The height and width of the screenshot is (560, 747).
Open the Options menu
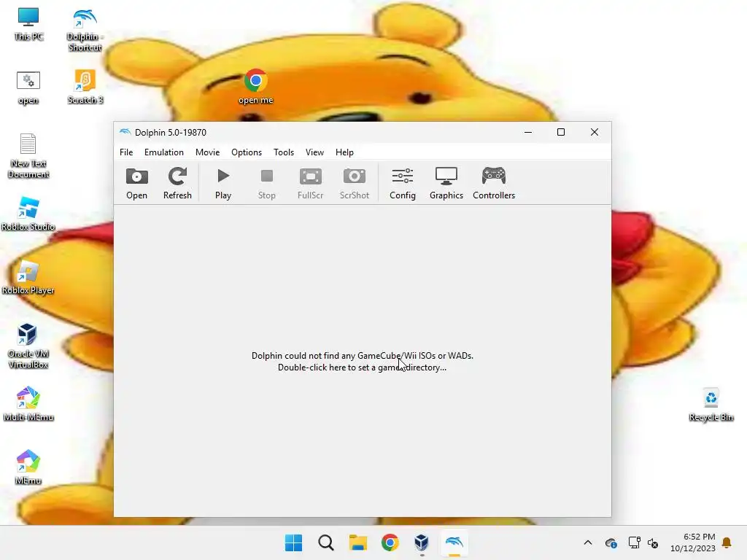[247, 152]
